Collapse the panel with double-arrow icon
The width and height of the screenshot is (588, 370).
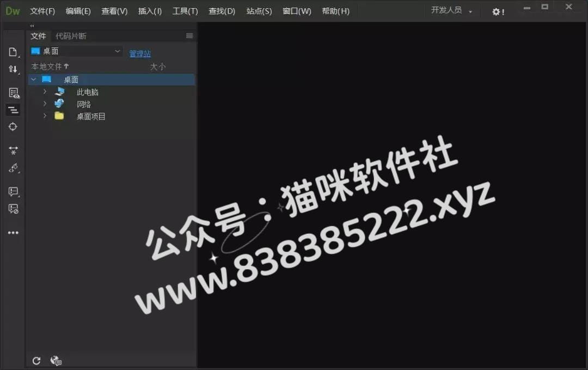pyautogui.click(x=32, y=26)
